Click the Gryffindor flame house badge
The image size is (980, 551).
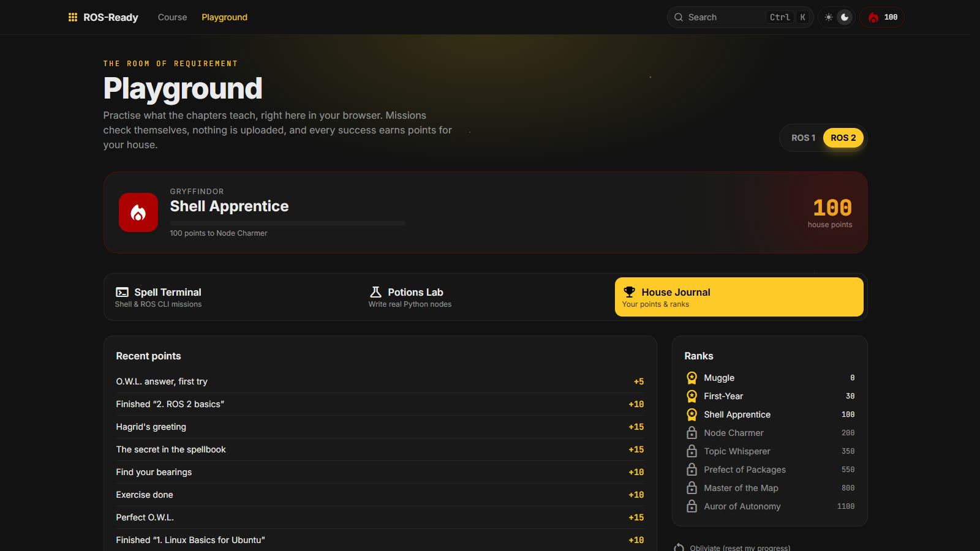(138, 212)
